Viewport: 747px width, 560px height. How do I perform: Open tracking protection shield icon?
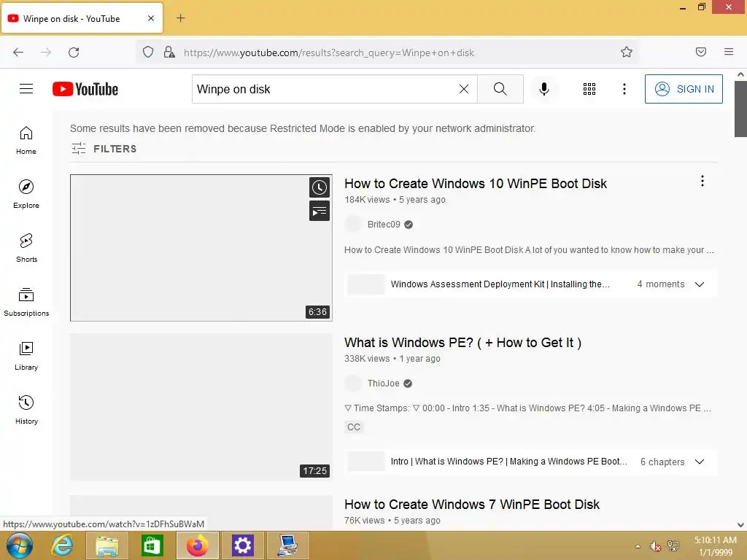pyautogui.click(x=148, y=52)
